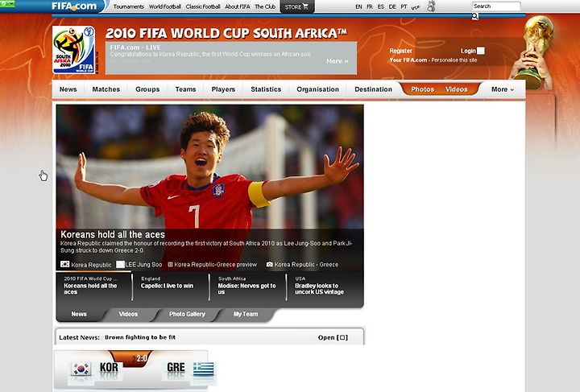Open the Matches navigation item
The width and height of the screenshot is (580, 392).
[x=106, y=89]
